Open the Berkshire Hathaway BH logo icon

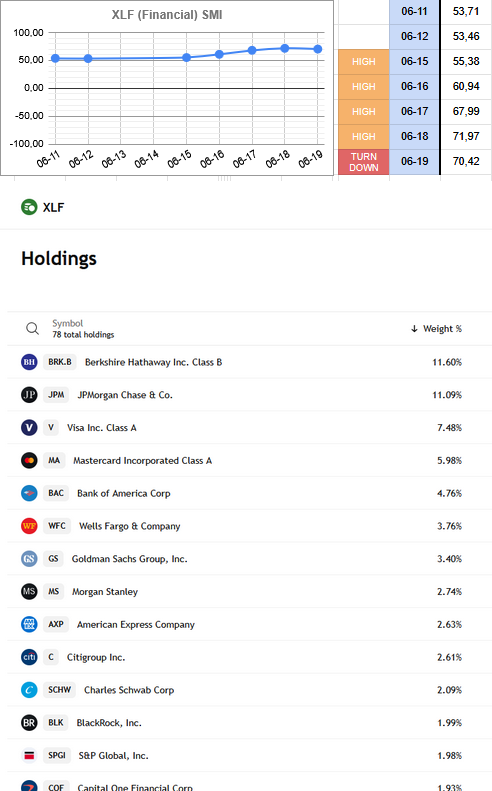[29, 362]
